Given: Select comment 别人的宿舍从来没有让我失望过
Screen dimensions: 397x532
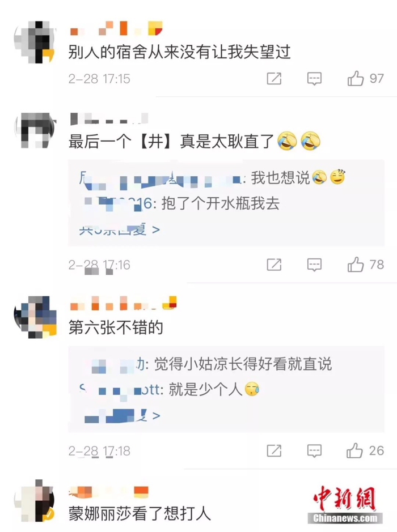Looking at the screenshot, I should point(179,52).
